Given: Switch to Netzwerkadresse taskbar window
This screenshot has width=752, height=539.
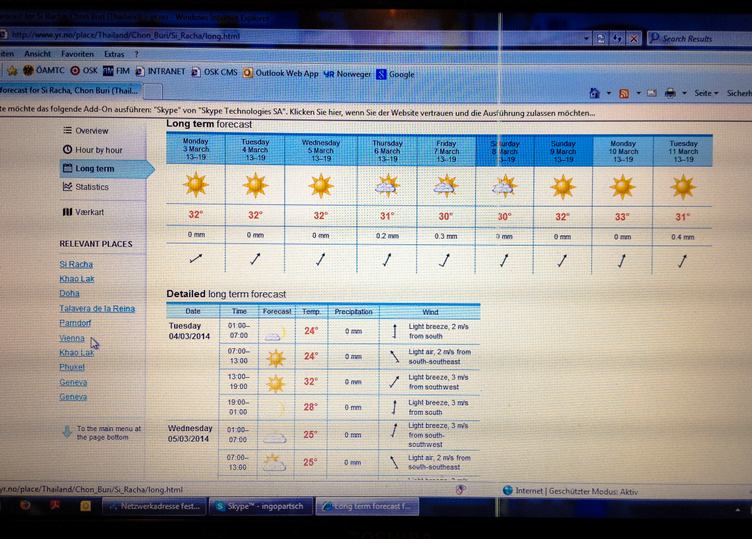Looking at the screenshot, I should 154,506.
